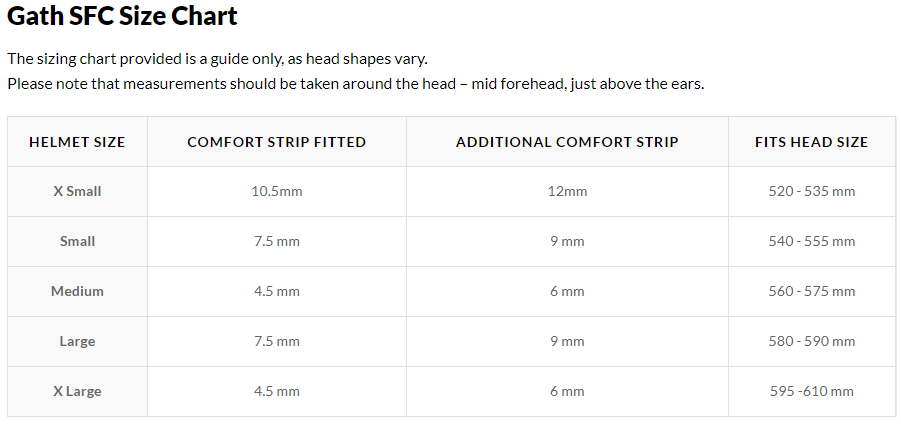Click the 520 - 535 mm head size

[x=811, y=191]
